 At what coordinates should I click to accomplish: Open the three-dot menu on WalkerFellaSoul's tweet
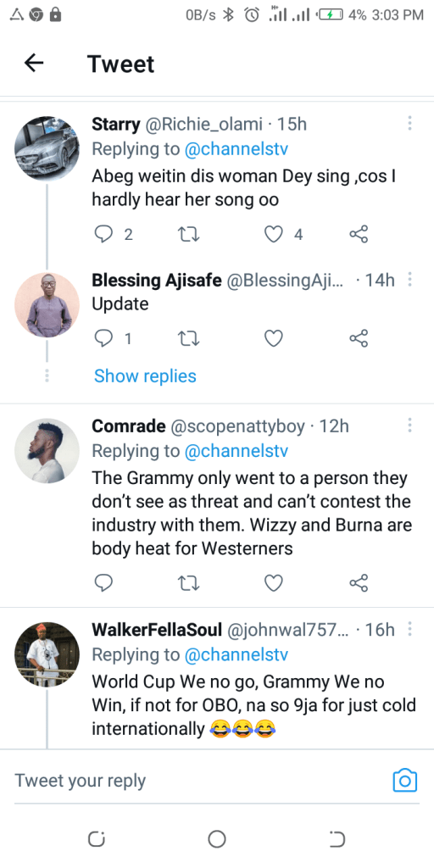pyautogui.click(x=409, y=629)
